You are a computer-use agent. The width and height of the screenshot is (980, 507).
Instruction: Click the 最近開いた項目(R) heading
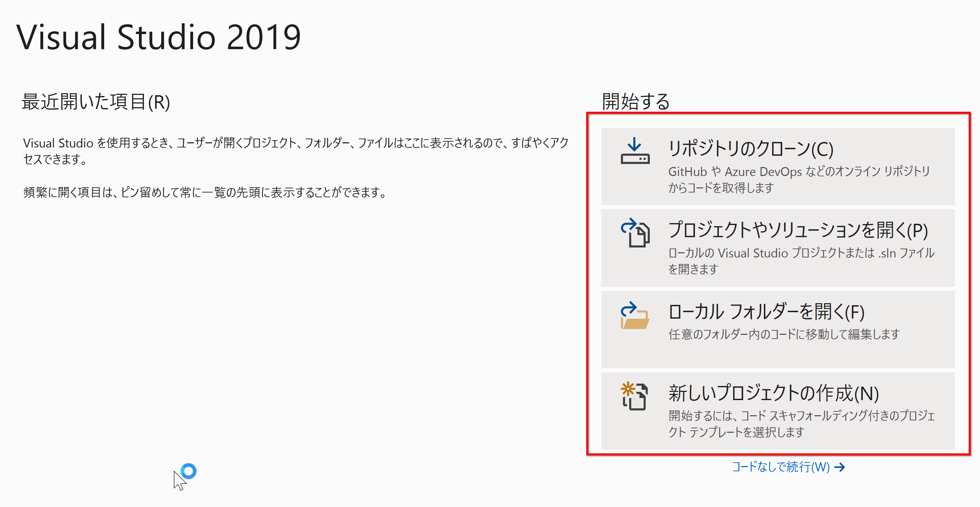pyautogui.click(x=96, y=102)
